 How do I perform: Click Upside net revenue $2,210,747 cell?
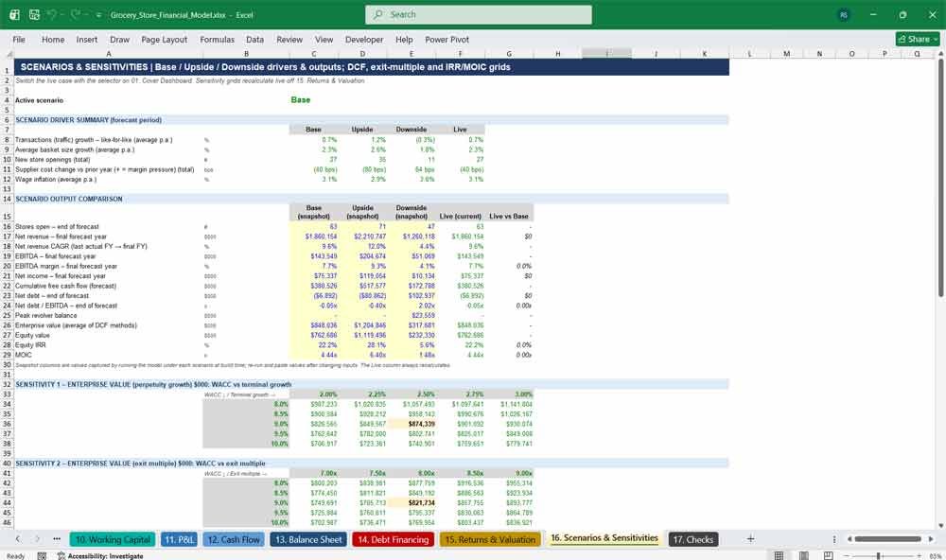[363, 236]
